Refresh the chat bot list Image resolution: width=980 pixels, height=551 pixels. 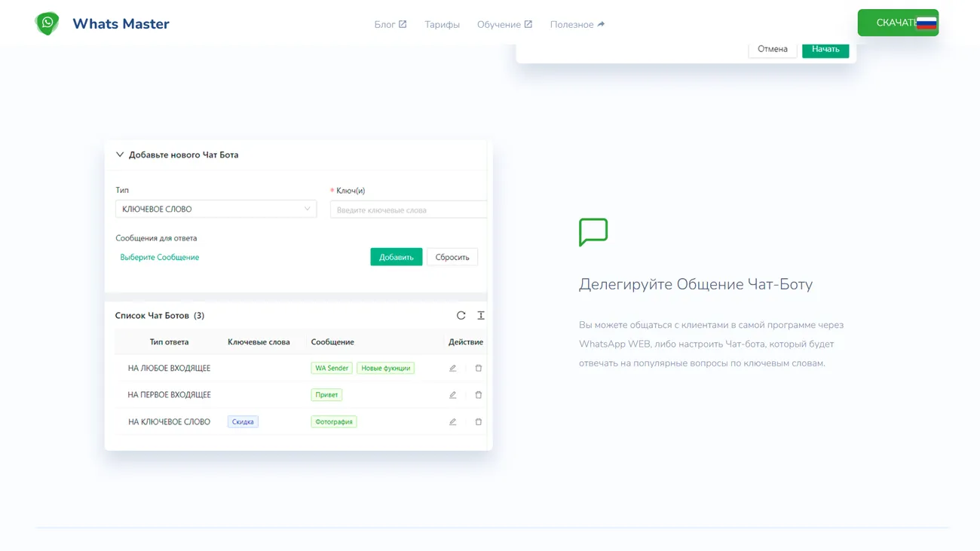(461, 315)
